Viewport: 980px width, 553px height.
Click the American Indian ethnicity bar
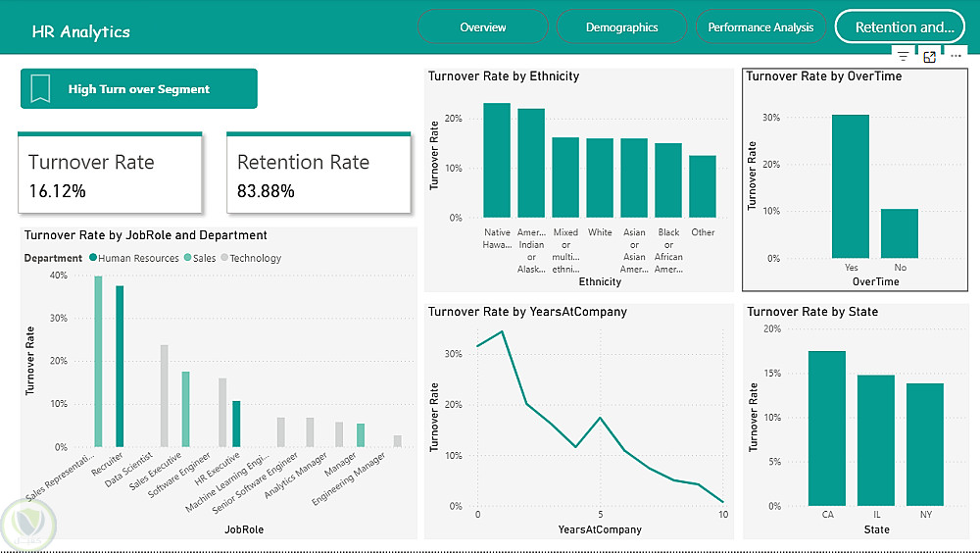(x=531, y=164)
